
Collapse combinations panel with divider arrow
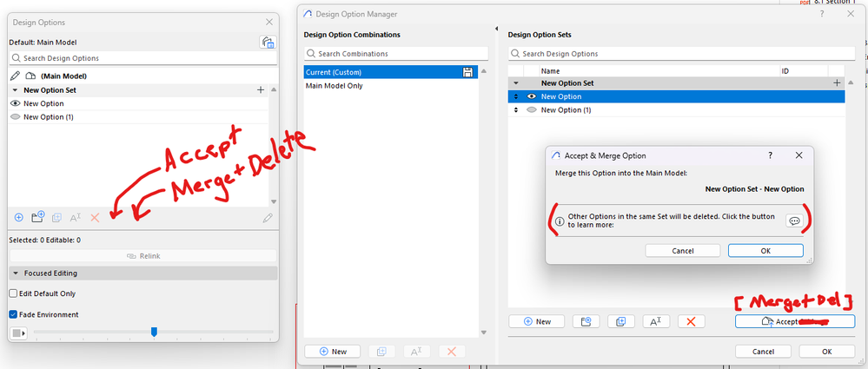coord(496,29)
